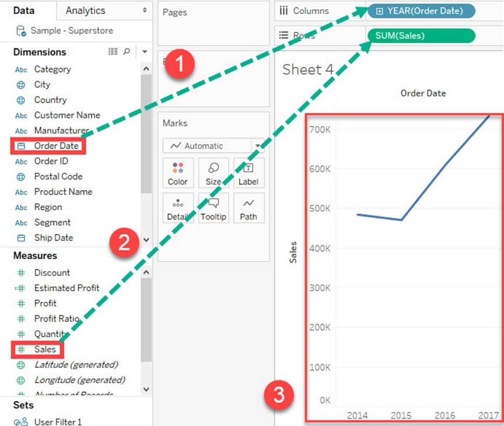Switch to the Analytics tab

pos(85,11)
